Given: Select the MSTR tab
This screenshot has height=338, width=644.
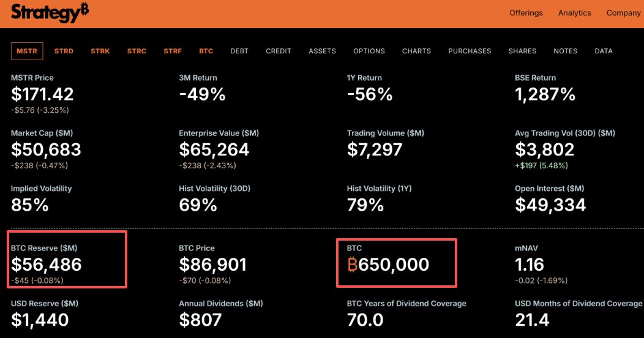Looking at the screenshot, I should pyautogui.click(x=27, y=51).
